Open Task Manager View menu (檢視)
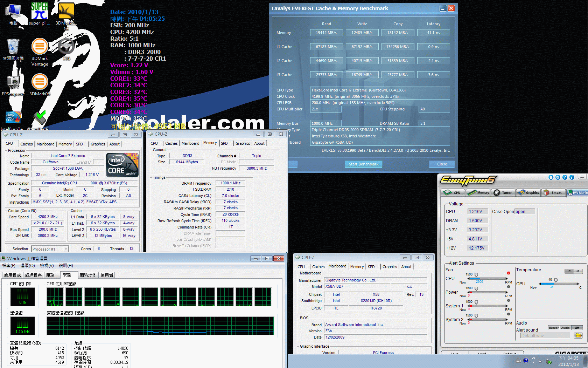Image resolution: width=588 pixels, height=368 pixels. pos(47,266)
